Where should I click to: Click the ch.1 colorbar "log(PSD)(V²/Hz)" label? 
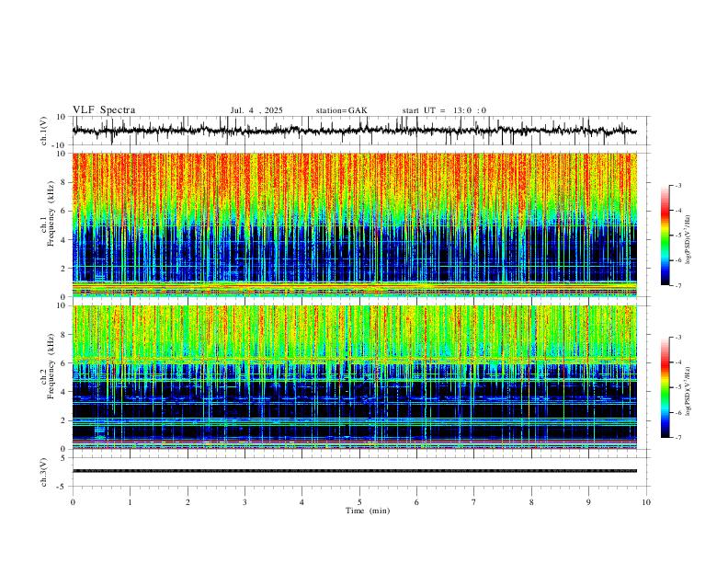click(x=688, y=240)
